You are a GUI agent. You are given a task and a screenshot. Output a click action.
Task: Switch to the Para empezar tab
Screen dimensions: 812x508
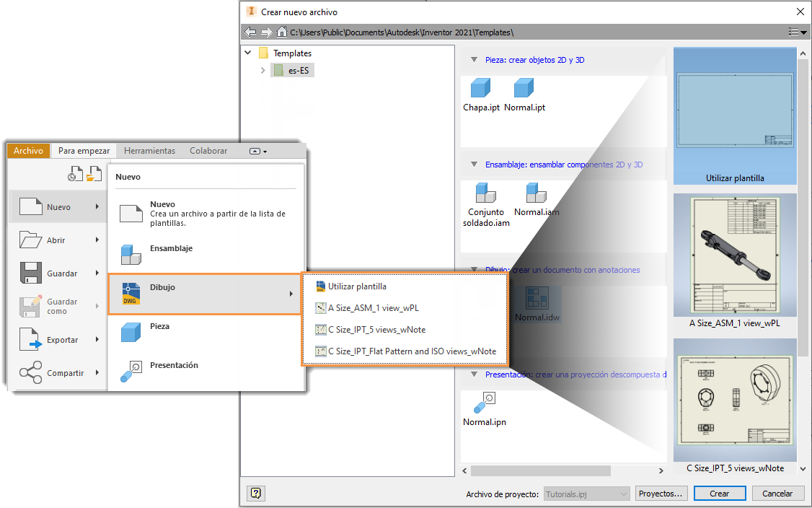tap(84, 151)
